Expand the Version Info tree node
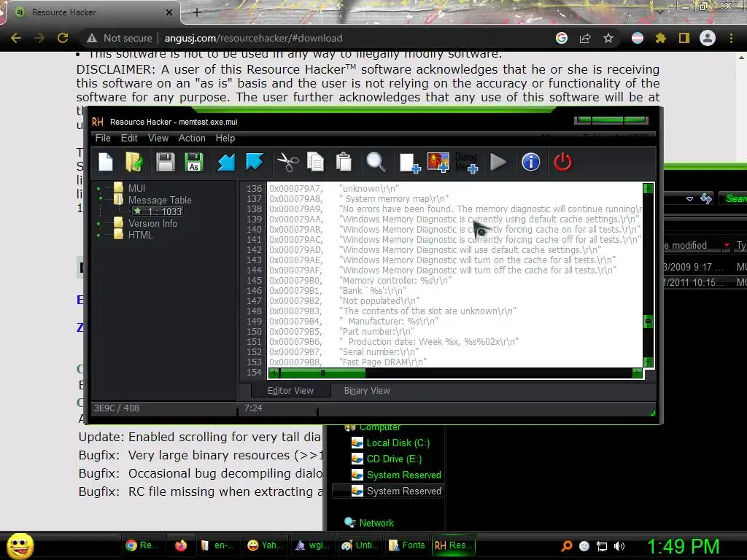 point(99,223)
